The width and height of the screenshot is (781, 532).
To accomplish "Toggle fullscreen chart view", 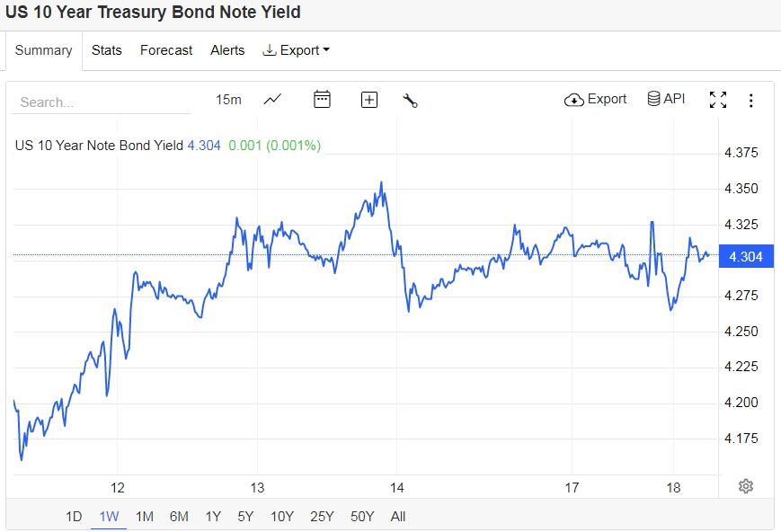I will tap(717, 100).
